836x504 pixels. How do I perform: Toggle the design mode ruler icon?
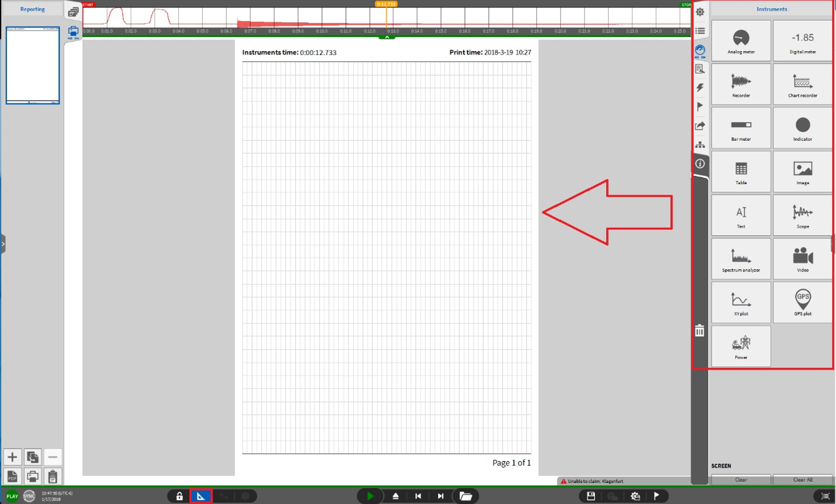pos(201,496)
